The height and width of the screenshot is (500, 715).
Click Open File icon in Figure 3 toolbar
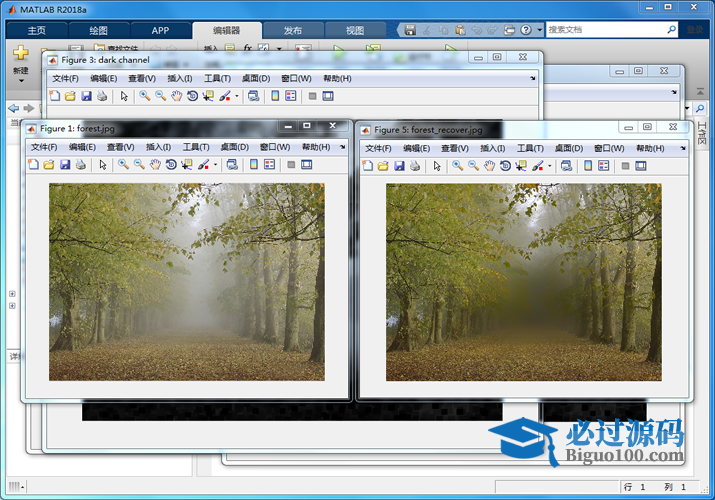point(70,96)
